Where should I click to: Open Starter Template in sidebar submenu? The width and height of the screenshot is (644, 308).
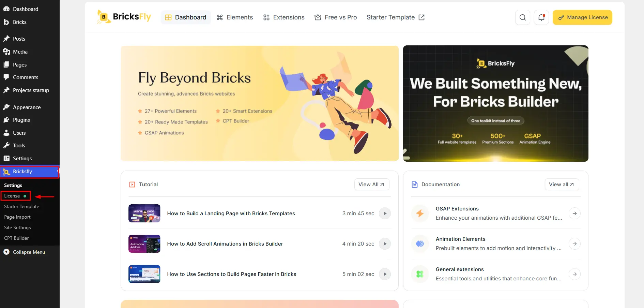(21, 206)
